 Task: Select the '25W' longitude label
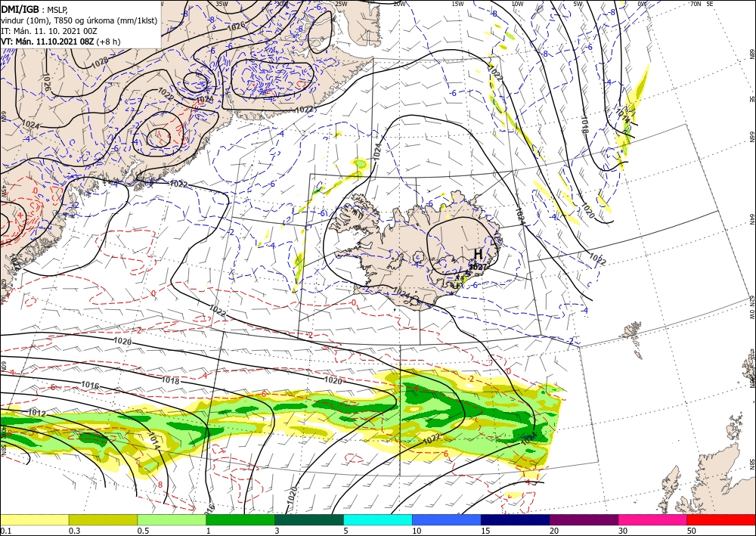[x=341, y=4]
